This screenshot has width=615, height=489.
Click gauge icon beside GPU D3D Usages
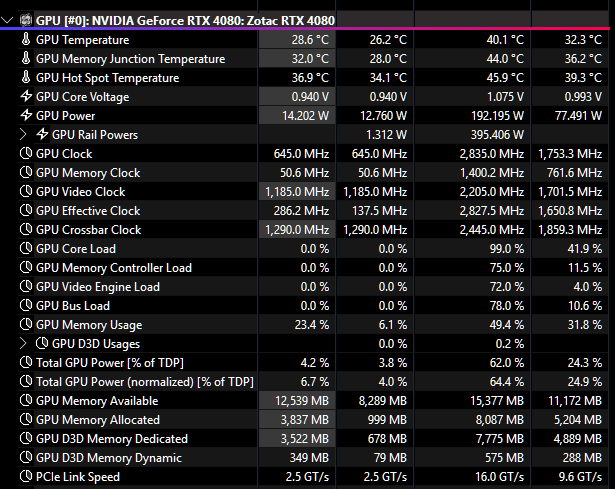pos(42,343)
